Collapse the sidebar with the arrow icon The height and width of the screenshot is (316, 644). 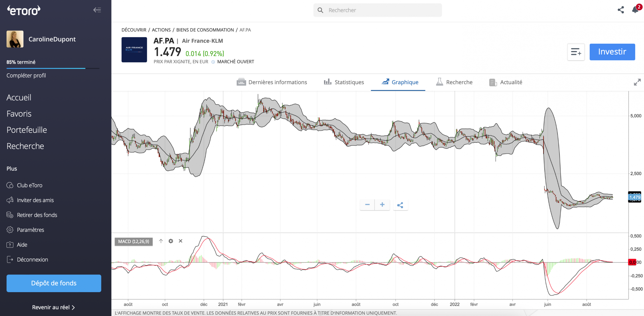tap(97, 10)
